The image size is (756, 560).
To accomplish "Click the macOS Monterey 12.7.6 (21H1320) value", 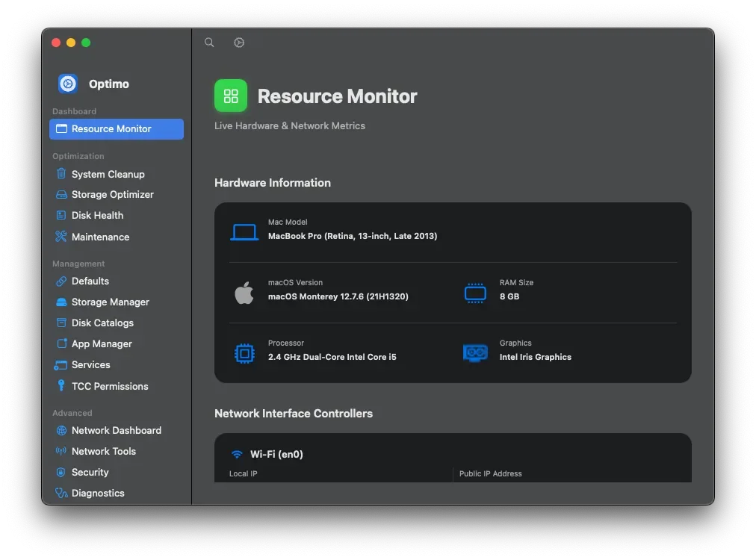I will (338, 296).
